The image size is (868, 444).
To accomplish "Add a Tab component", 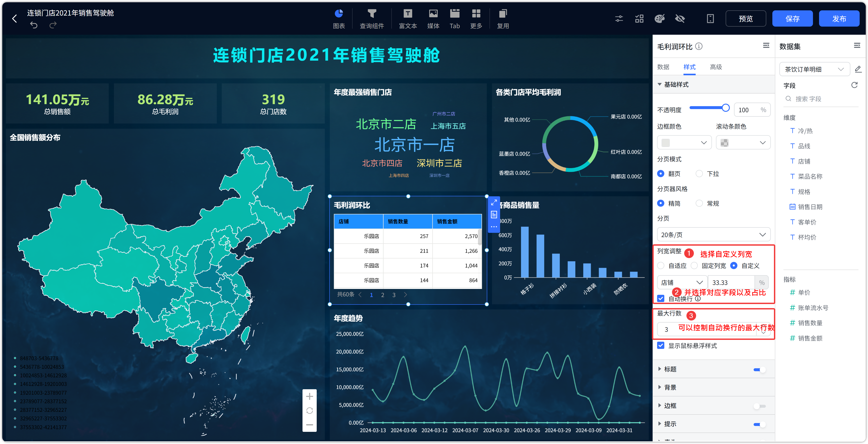I will (x=455, y=19).
